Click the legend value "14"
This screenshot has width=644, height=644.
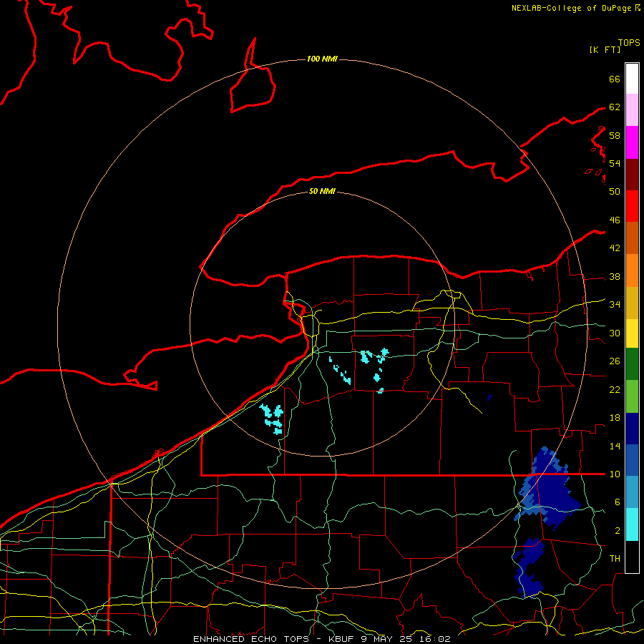[x=615, y=446]
